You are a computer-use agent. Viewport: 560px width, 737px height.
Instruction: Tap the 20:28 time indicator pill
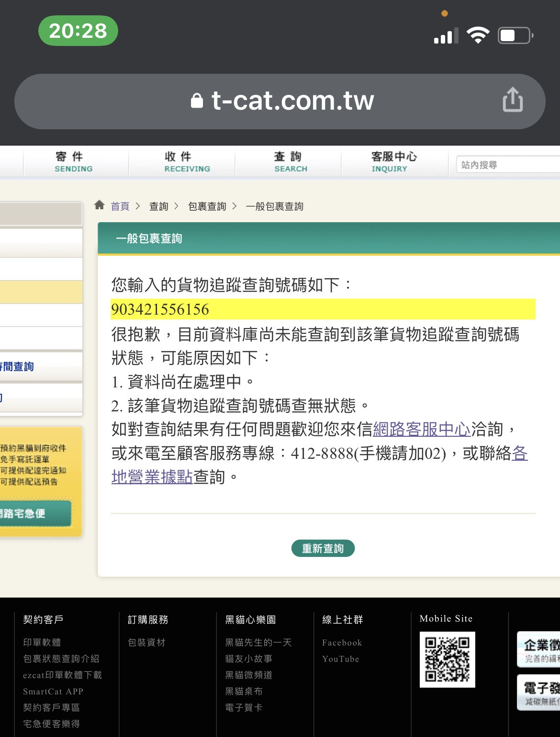pos(78,31)
